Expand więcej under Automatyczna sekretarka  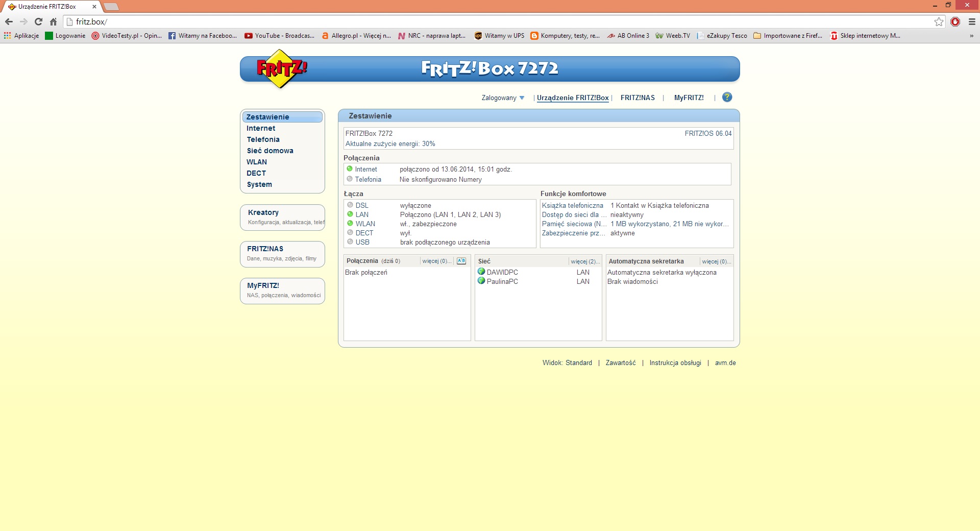717,261
